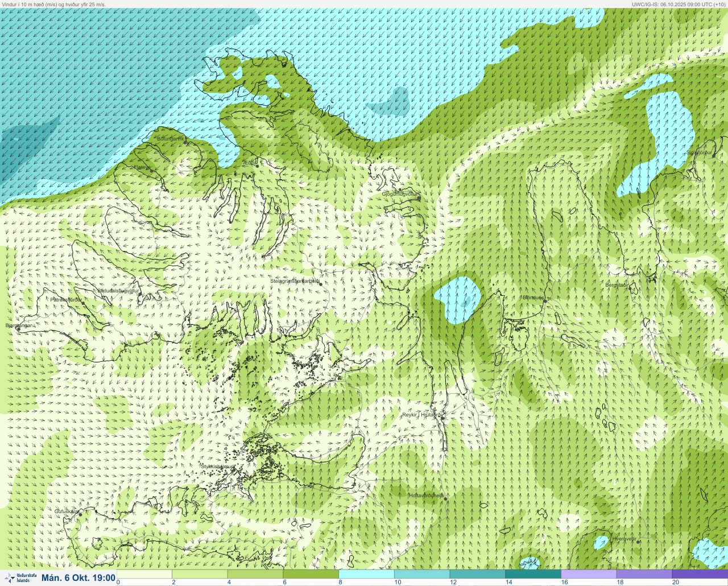Click the Holtavörðuheiði station label

coord(426,496)
